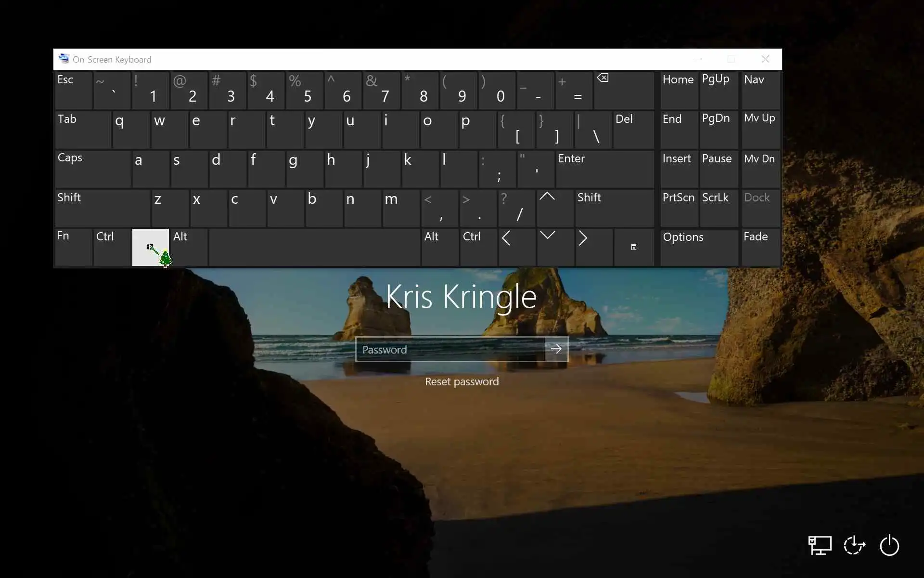Screen dimensions: 924x578
Task: Open the power options icon
Action: tap(889, 546)
